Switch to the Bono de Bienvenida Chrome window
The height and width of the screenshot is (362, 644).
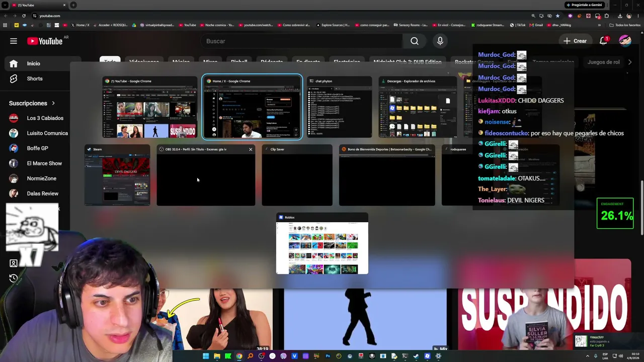pos(387,175)
